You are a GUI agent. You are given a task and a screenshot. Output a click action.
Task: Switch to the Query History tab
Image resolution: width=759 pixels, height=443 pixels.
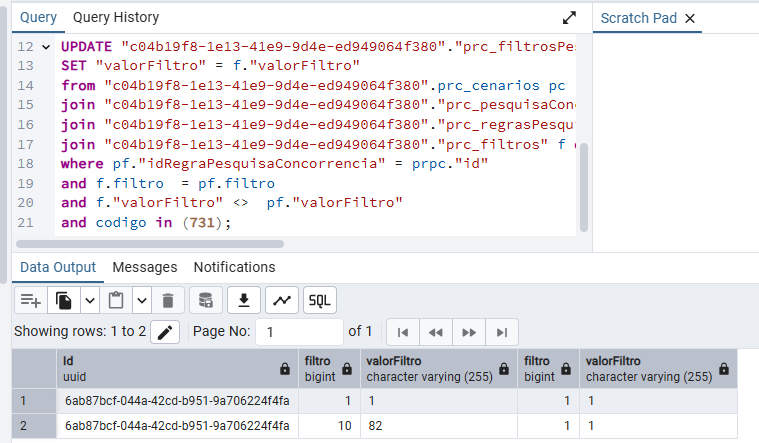point(115,18)
